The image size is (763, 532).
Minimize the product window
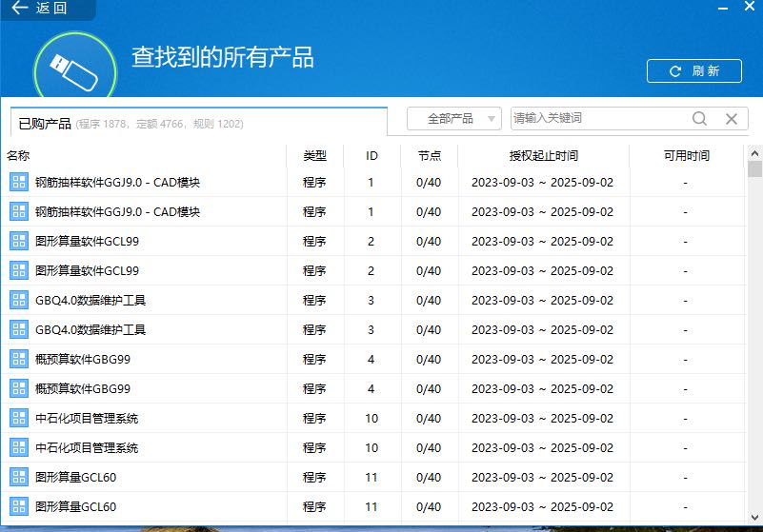(x=723, y=9)
